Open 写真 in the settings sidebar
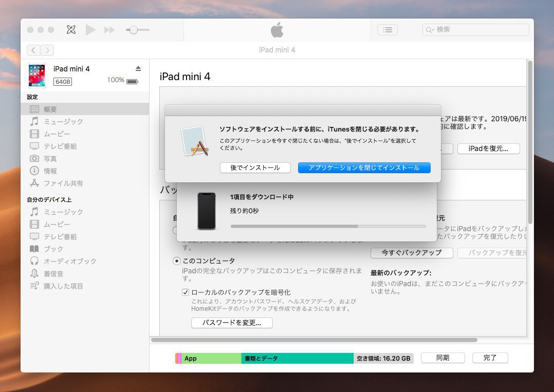This screenshot has height=392, width=554. point(50,159)
